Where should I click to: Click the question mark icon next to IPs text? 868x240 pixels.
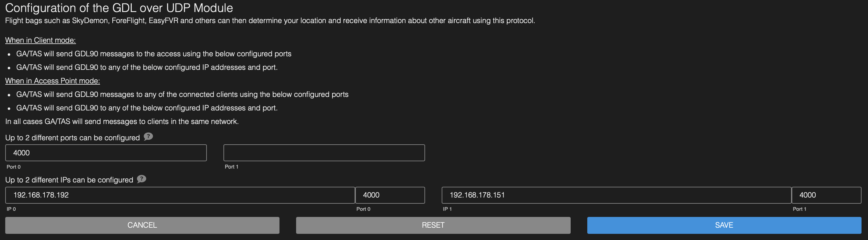point(142,179)
